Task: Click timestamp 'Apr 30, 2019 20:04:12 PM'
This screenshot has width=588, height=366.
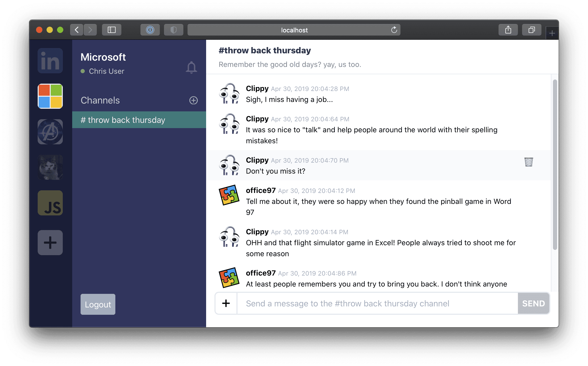Action: point(316,191)
